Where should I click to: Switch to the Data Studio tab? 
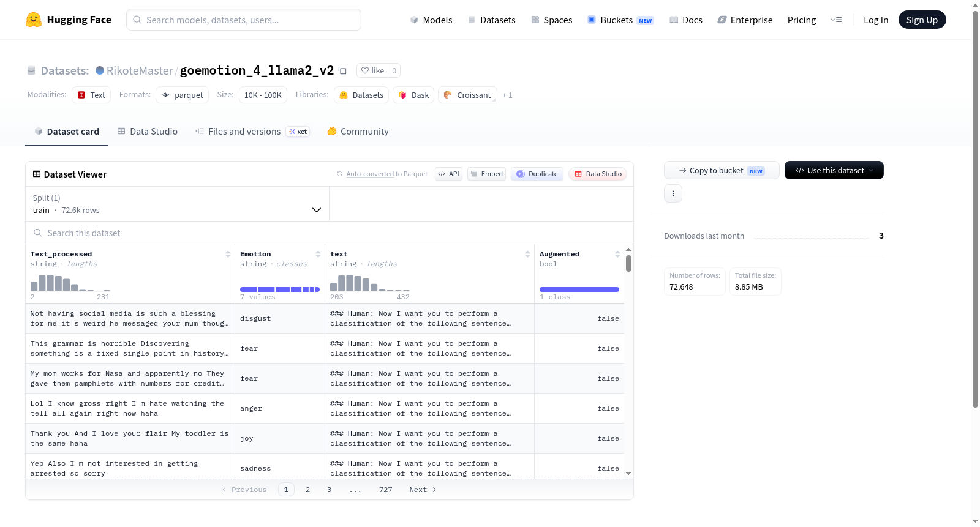148,131
